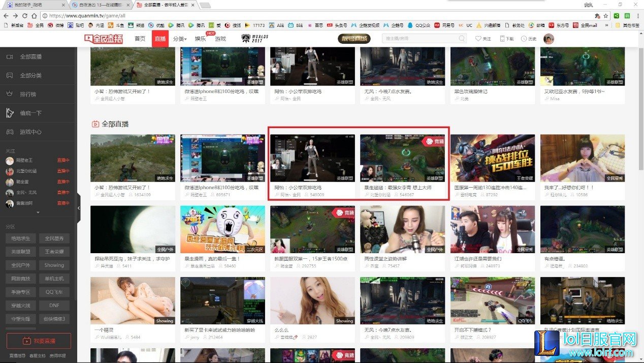The image size is (644, 363).
Task: Open 暴走迪迪 stream thumbnail with 546067 viewers
Action: click(x=402, y=158)
